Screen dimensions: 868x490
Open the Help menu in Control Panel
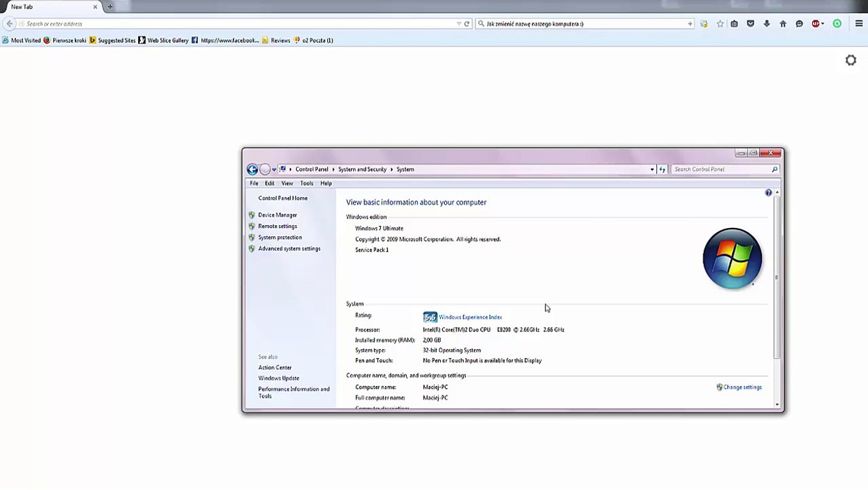pyautogui.click(x=326, y=184)
